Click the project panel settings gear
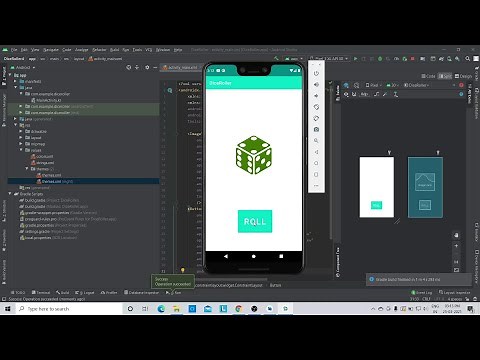Screen dimensions: 480x360 coord(147,67)
